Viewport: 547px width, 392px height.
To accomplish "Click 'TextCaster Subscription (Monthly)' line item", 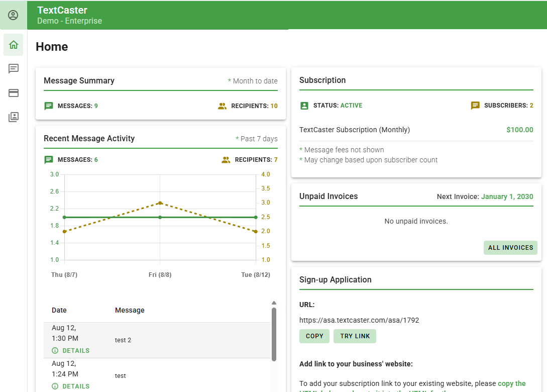I will click(x=355, y=130).
